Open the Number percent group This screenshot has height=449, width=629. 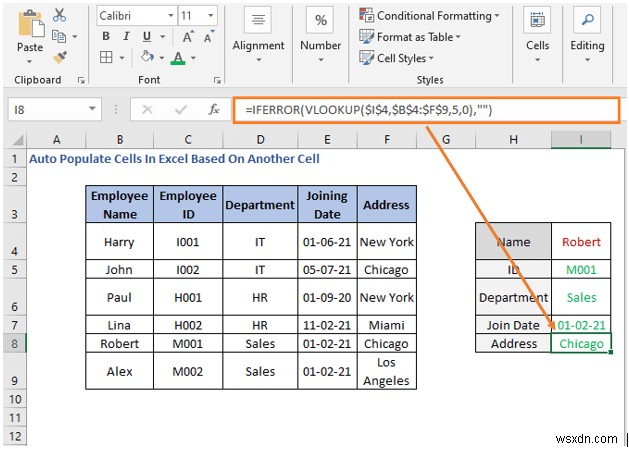[320, 34]
